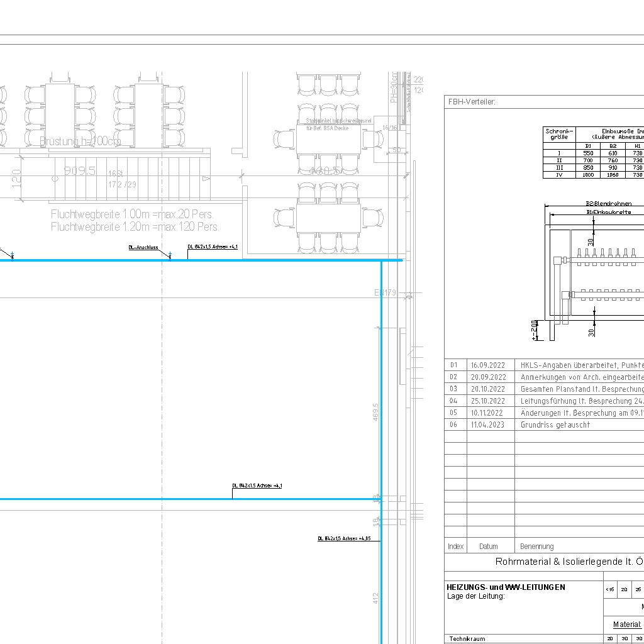This screenshot has height=644, width=644.
Task: Click the ±200 height dimension marker
Action: [535, 330]
